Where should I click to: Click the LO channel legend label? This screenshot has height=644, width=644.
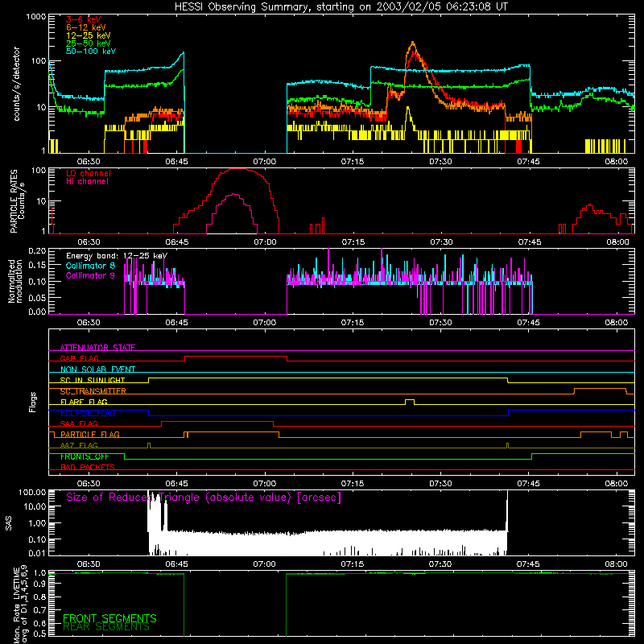click(x=89, y=173)
